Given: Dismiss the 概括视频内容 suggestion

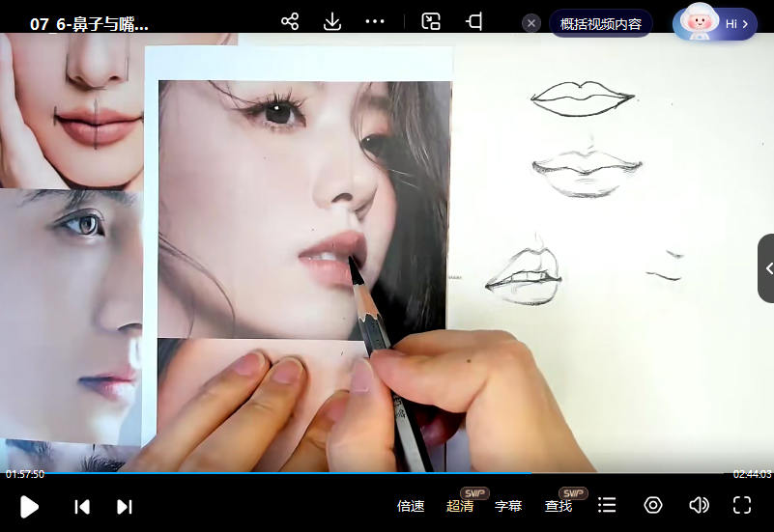Looking at the screenshot, I should click(x=531, y=23).
